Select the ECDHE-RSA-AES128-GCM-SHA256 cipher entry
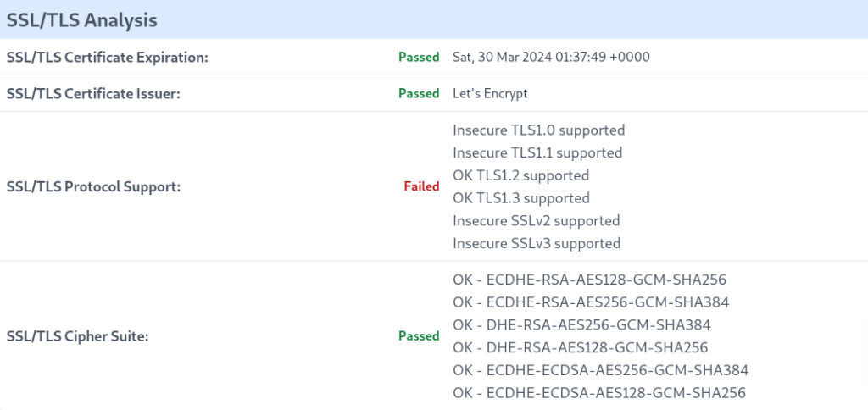Screen dimensions: 868x410 pos(590,280)
